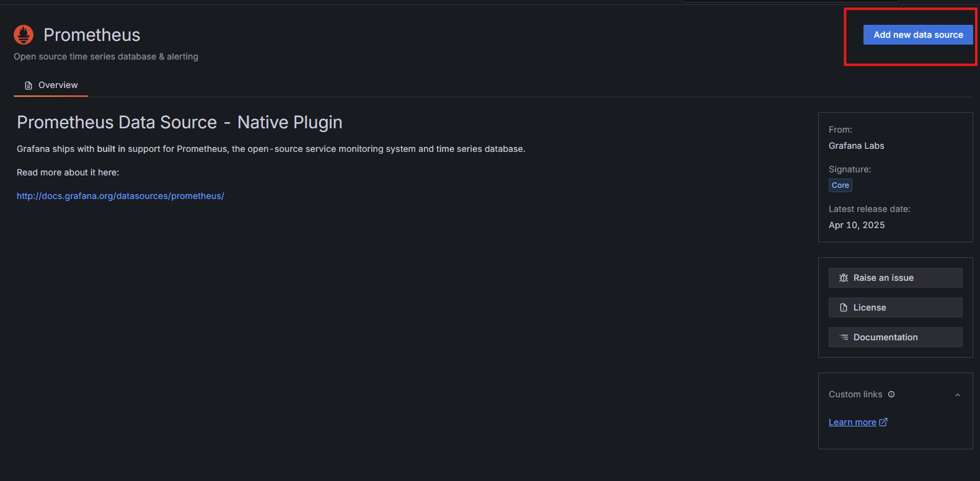
Task: Click the Prometheus Data Source Native Plugin heading
Action: [179, 122]
